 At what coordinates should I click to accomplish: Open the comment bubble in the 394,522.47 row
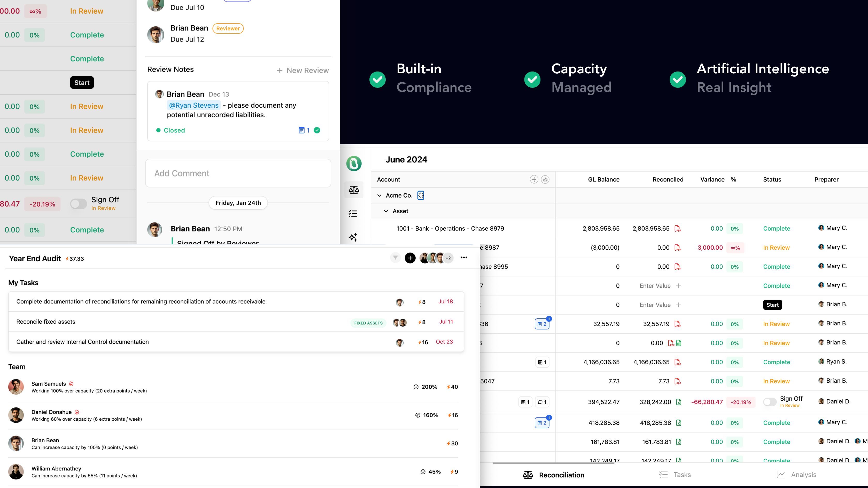[x=542, y=402]
